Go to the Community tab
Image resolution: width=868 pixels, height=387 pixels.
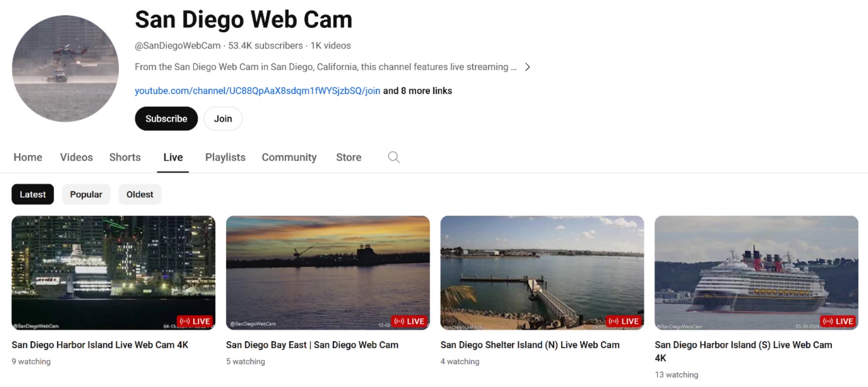[289, 157]
